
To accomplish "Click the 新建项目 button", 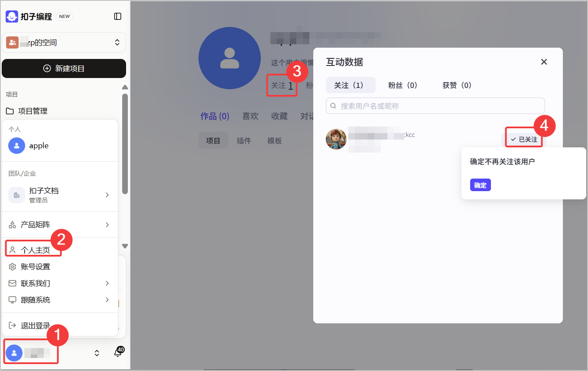I will click(64, 68).
